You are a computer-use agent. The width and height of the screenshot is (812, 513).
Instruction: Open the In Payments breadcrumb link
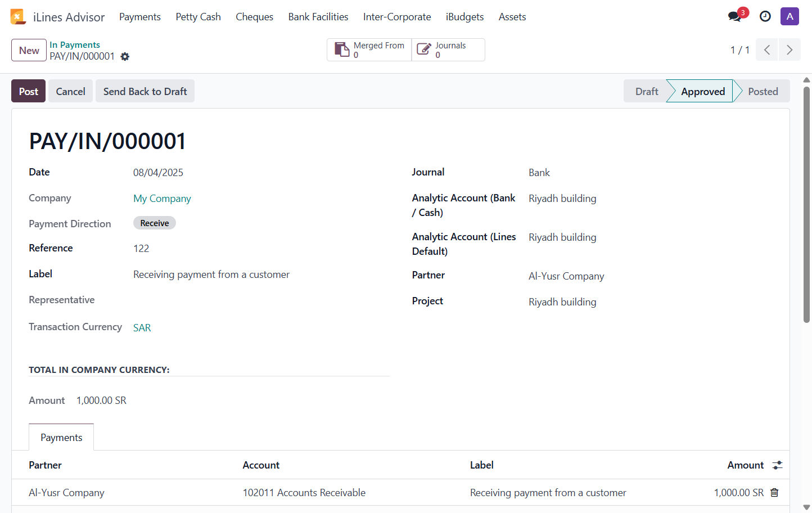[x=75, y=44]
